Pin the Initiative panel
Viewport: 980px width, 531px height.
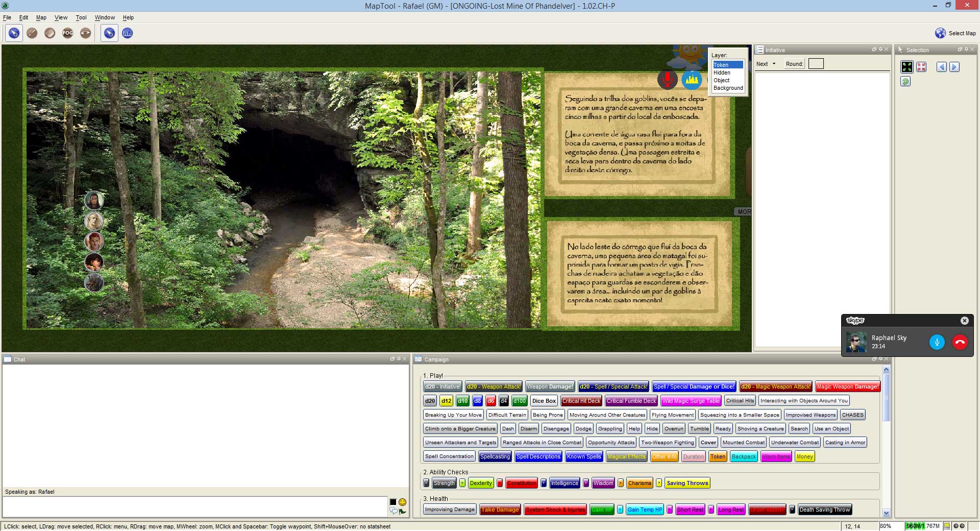(880, 50)
